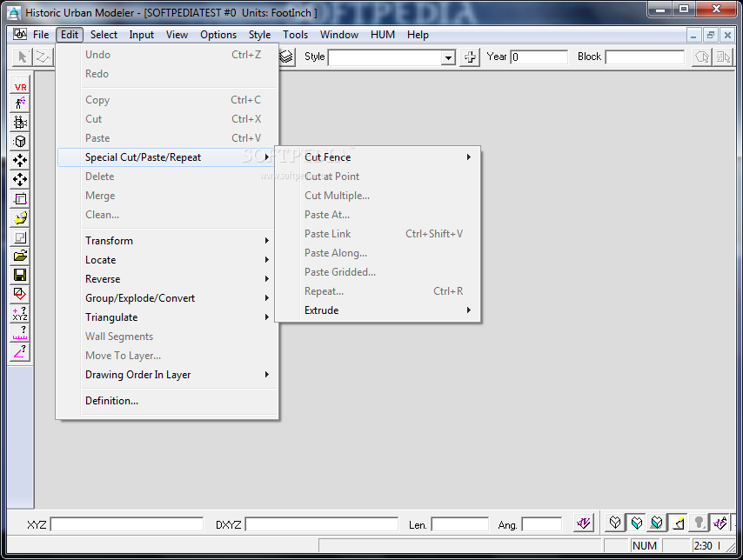Expand the Reverse submenu
Viewport: 743px width, 560px height.
click(x=167, y=278)
